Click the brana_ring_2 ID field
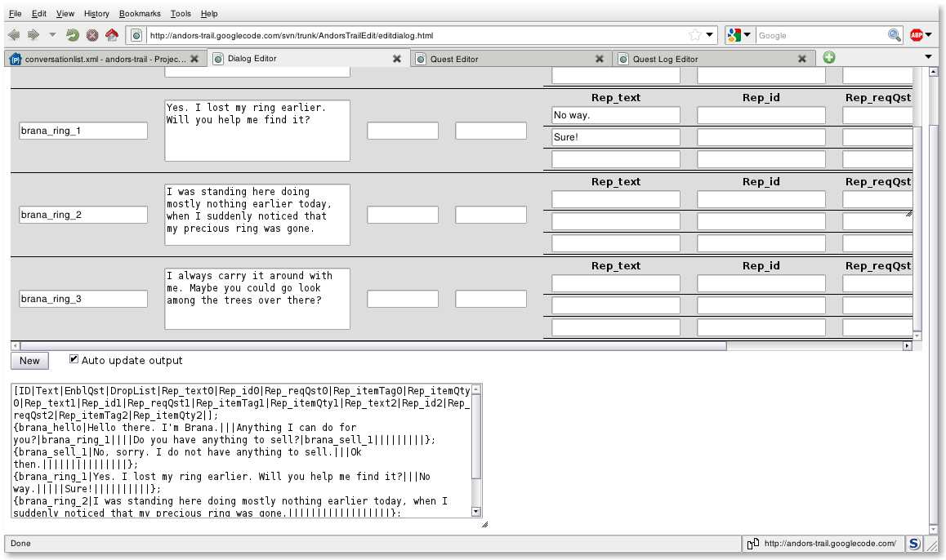Viewport: 946px width, 560px height. [x=83, y=215]
